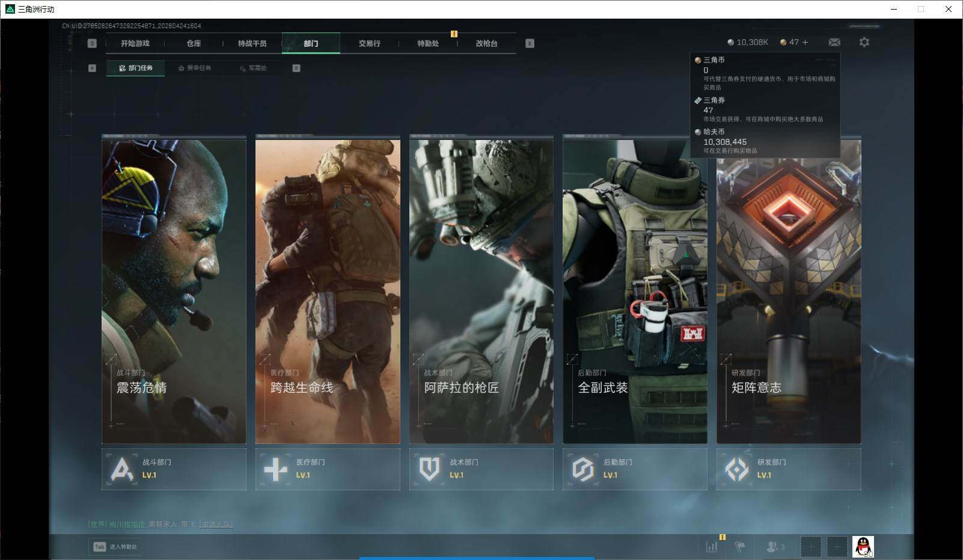The height and width of the screenshot is (560, 963).
Task: Click the plus icon beside 47 currency
Action: (x=806, y=42)
